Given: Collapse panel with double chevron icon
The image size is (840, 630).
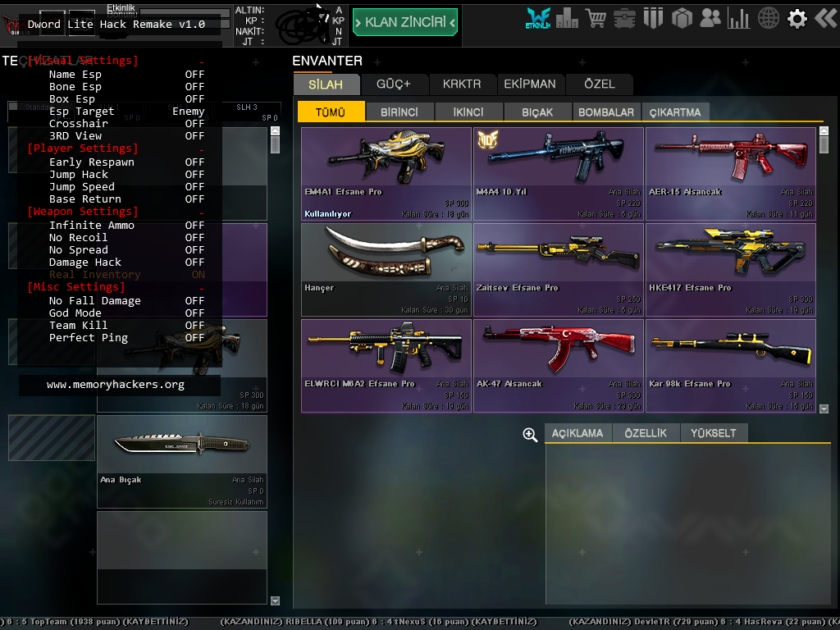Looking at the screenshot, I should tap(827, 18).
